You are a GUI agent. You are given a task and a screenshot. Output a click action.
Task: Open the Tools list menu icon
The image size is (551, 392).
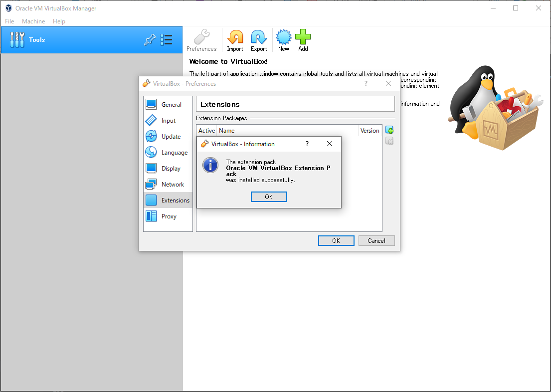pos(166,40)
